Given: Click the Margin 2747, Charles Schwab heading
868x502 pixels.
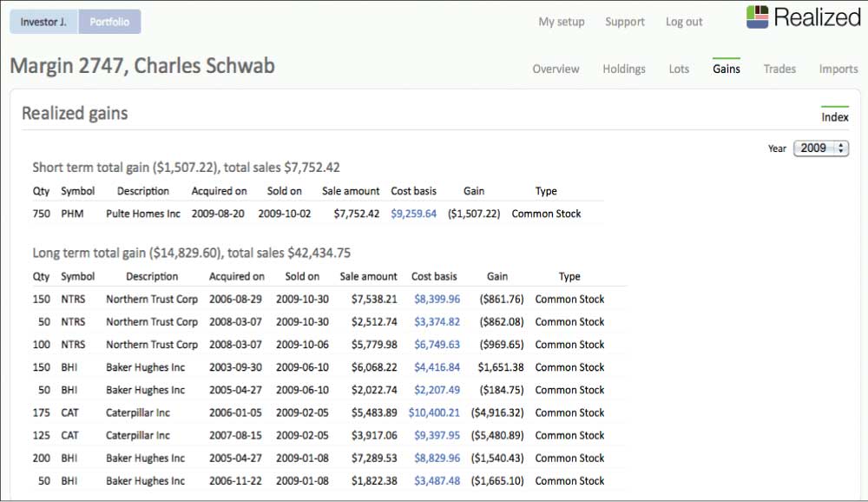Looking at the screenshot, I should (142, 66).
